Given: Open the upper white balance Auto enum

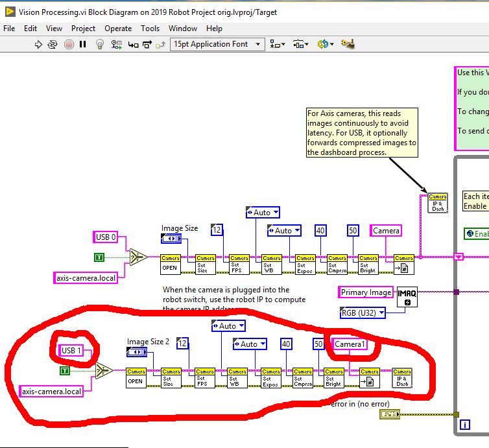Looking at the screenshot, I should coord(263,212).
